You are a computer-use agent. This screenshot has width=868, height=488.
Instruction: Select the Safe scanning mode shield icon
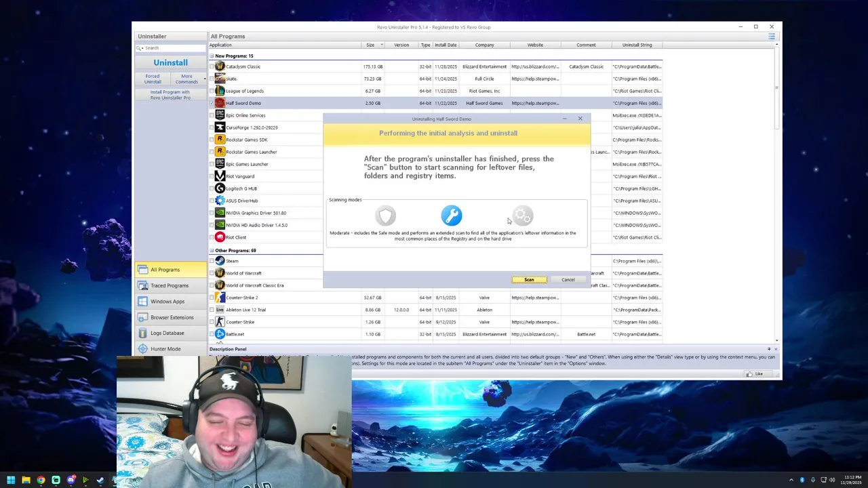(x=386, y=216)
